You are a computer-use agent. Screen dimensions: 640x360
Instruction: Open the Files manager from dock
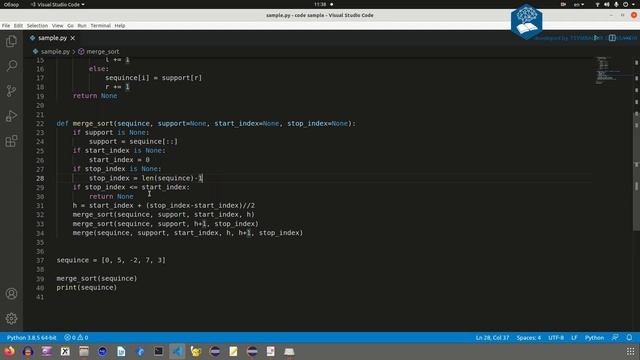[84, 351]
